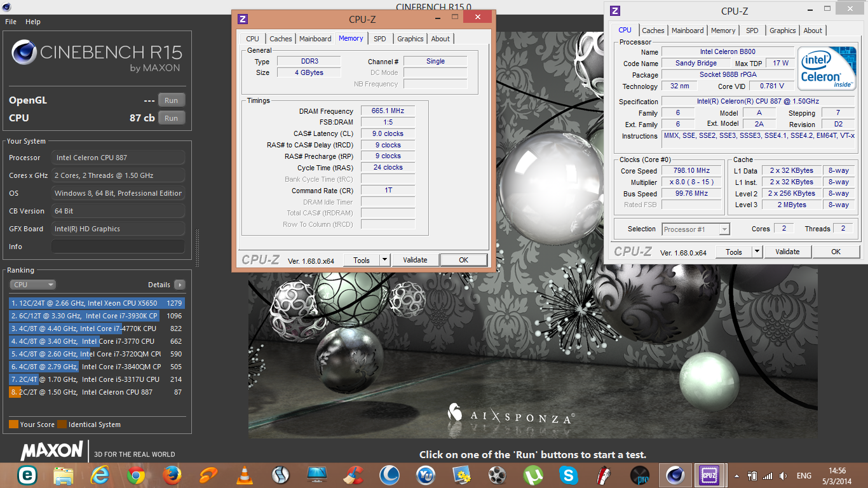Open the Cinebench Help menu

coord(33,22)
